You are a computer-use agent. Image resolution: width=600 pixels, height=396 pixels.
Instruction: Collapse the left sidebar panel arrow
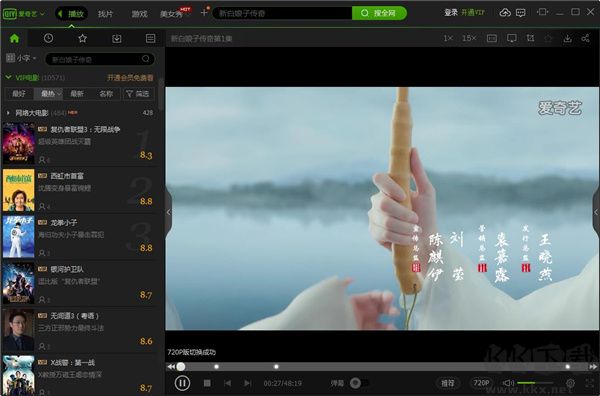tap(168, 212)
